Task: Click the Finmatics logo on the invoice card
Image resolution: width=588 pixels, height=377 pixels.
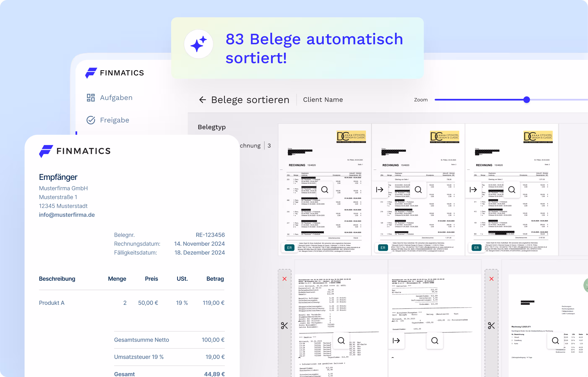Action: [x=75, y=151]
